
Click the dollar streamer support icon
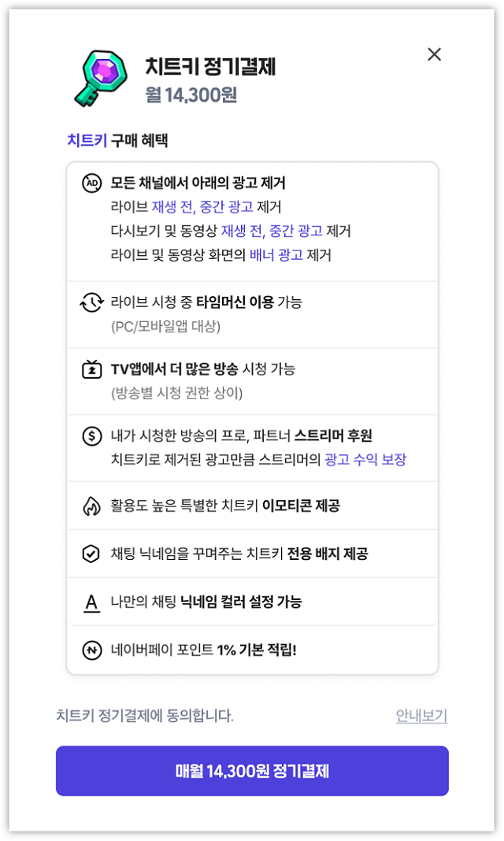point(91,435)
